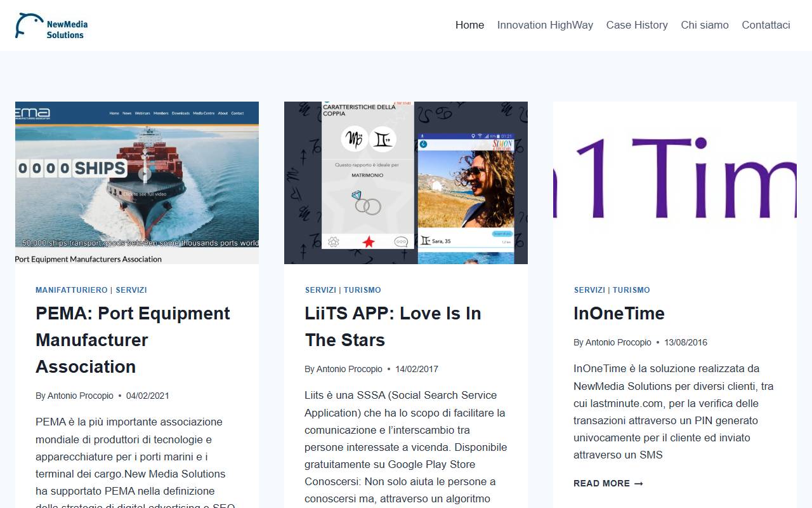Image resolution: width=812 pixels, height=508 pixels.
Task: Open the Chi siamo page
Action: pos(705,25)
